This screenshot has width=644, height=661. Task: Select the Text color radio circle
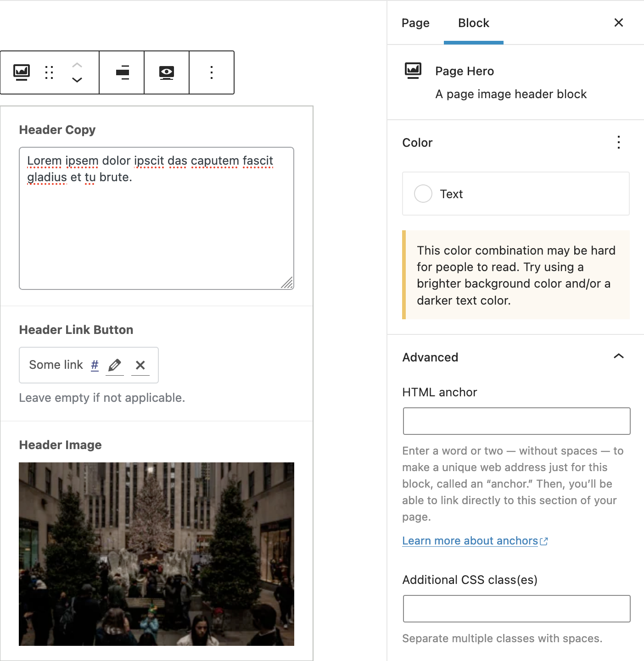pos(423,194)
